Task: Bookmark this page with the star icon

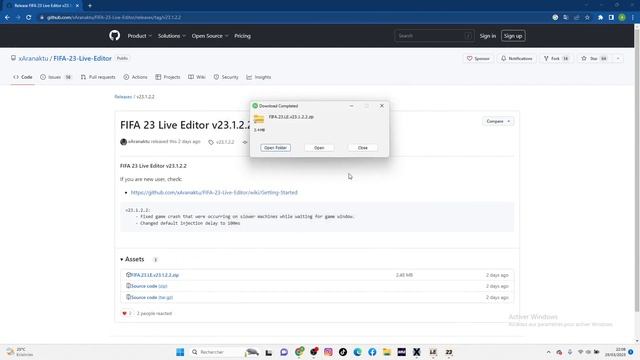Action: 587,18
